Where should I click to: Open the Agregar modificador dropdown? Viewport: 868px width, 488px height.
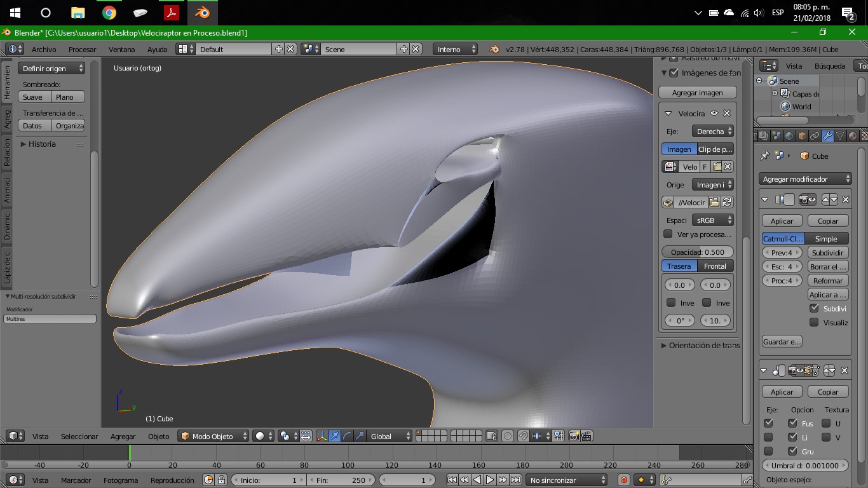(x=805, y=179)
